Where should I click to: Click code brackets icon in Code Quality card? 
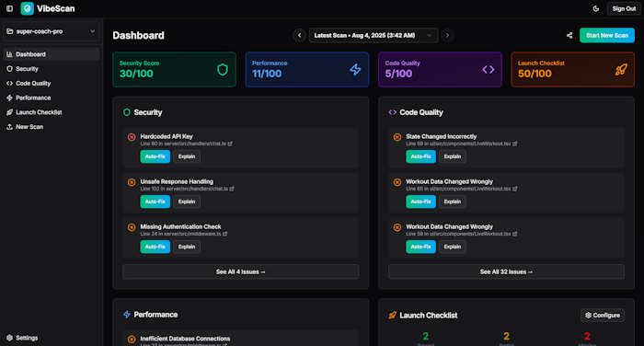pos(488,69)
